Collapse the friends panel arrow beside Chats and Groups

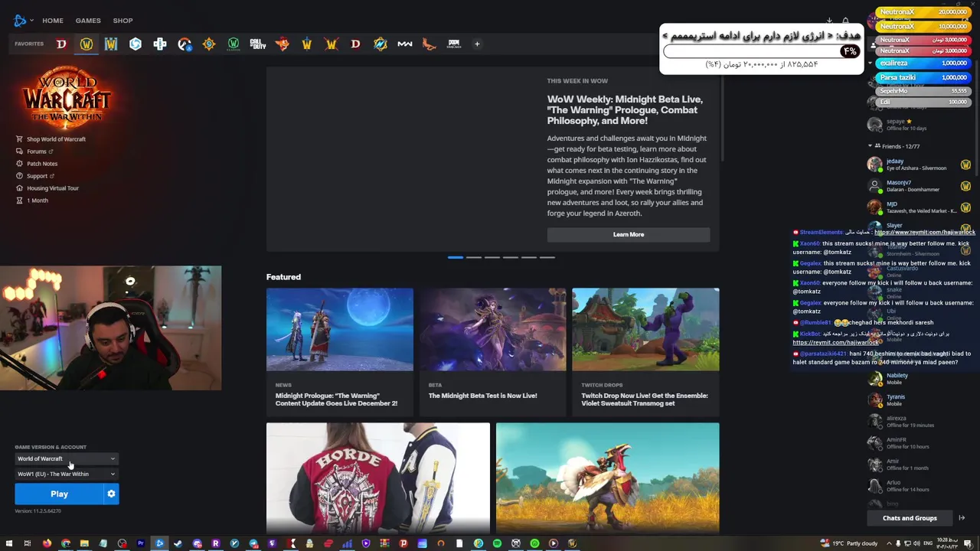[962, 518]
